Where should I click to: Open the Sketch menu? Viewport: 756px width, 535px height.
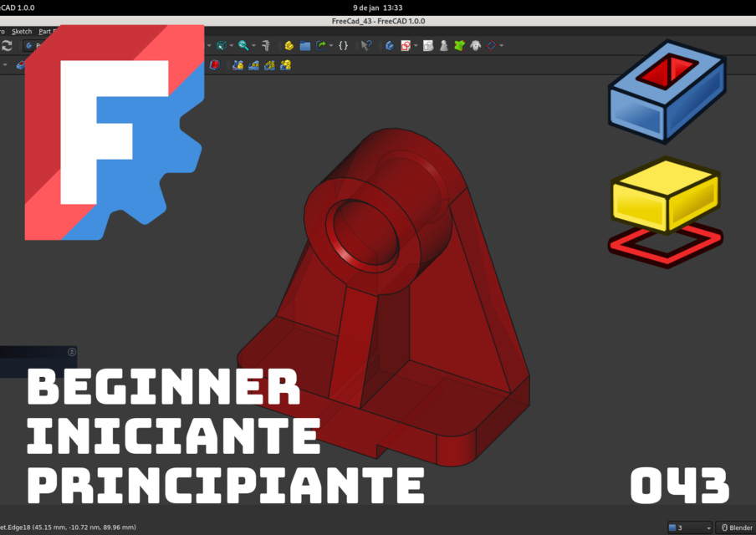coord(22,31)
